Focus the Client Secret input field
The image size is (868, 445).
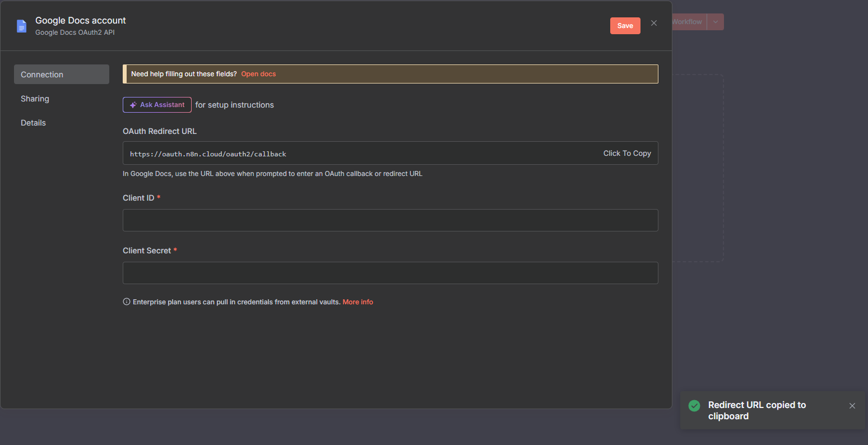point(390,273)
